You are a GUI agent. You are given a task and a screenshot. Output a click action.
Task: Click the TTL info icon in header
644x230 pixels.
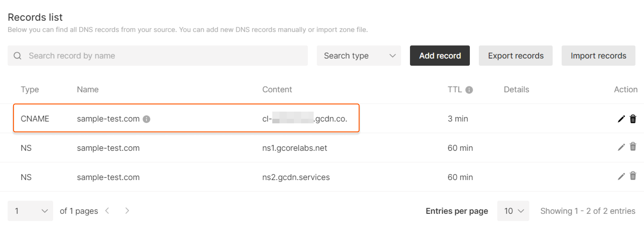(x=469, y=90)
